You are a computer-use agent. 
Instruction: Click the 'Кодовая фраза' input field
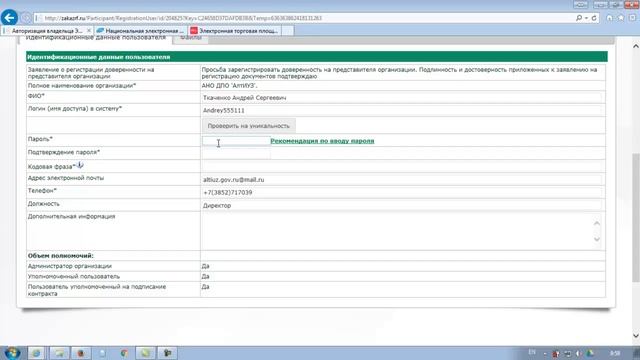402,166
